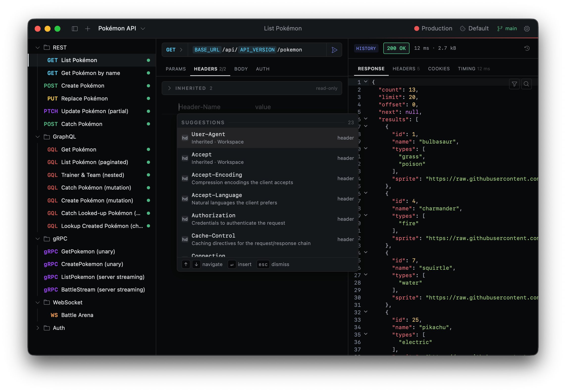Collapse the gRPC folder chevron
566x392 pixels.
pos(38,239)
